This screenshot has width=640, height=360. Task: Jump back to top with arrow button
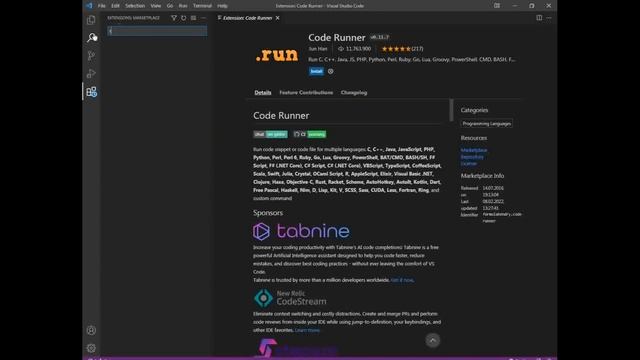pos(433,340)
